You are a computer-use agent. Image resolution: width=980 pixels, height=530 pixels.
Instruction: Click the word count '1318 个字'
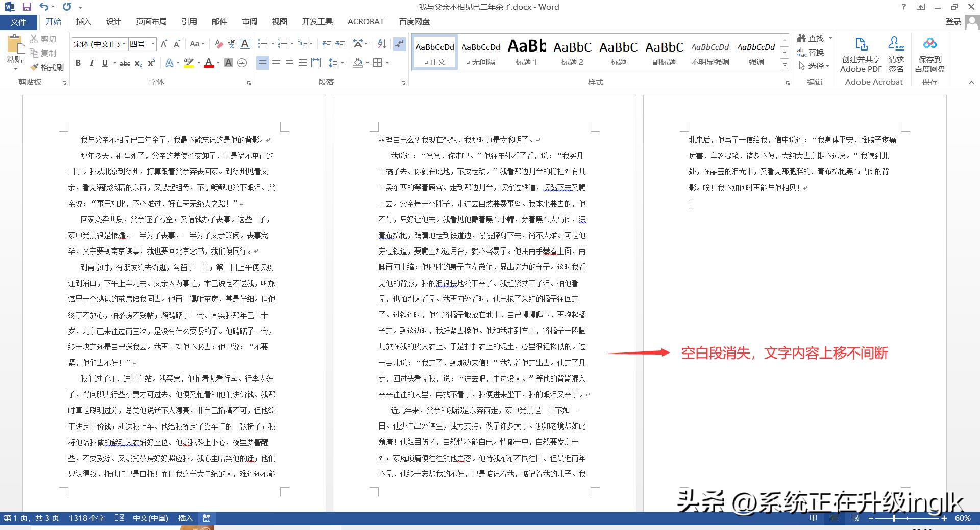pos(87,518)
